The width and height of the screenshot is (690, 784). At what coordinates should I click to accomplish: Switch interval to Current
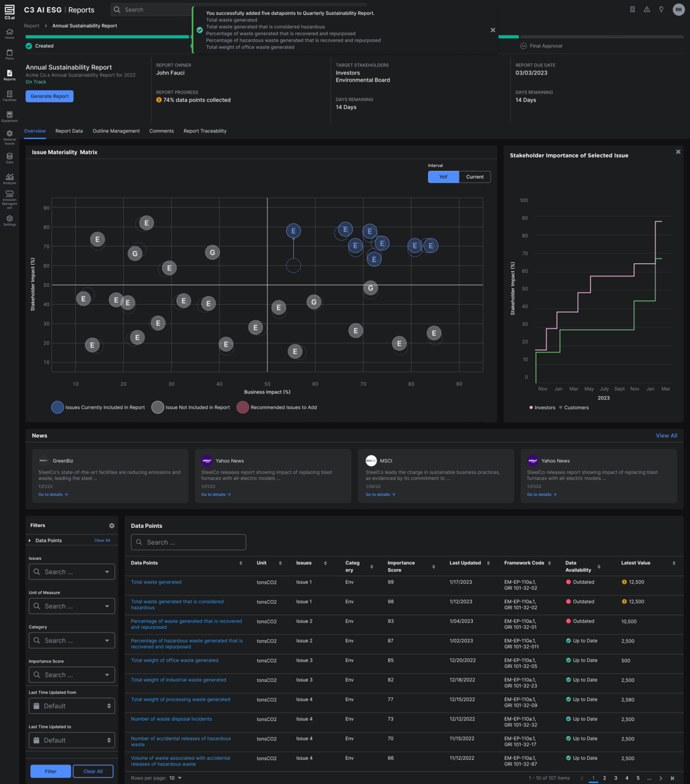[x=474, y=177]
